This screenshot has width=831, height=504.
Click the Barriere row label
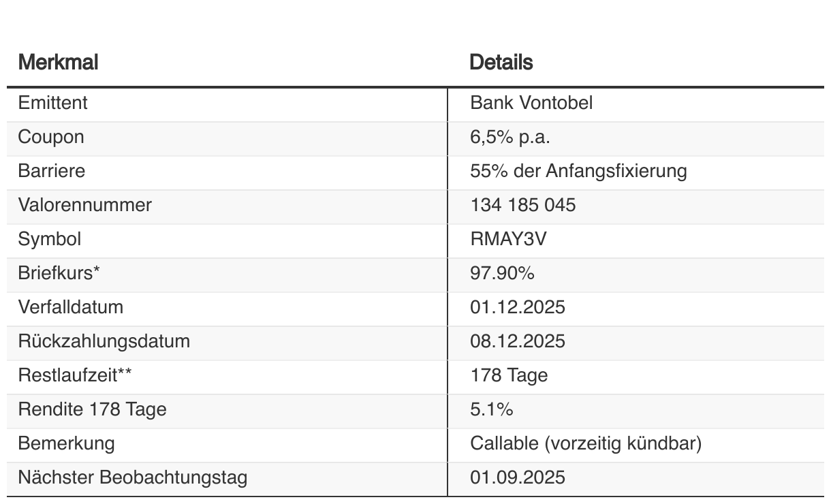(52, 171)
